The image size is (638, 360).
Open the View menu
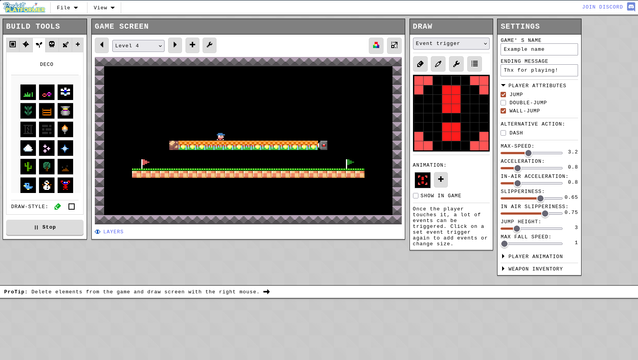104,7
